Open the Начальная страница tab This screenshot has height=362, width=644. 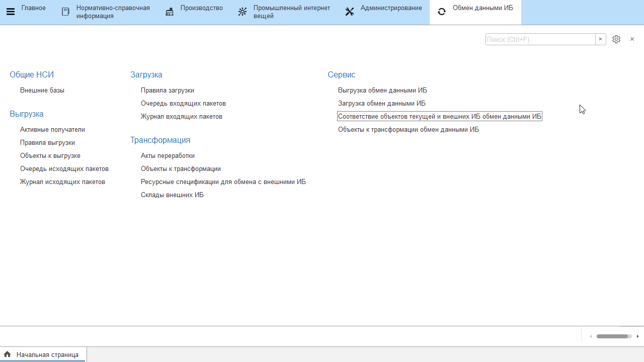pos(47,354)
